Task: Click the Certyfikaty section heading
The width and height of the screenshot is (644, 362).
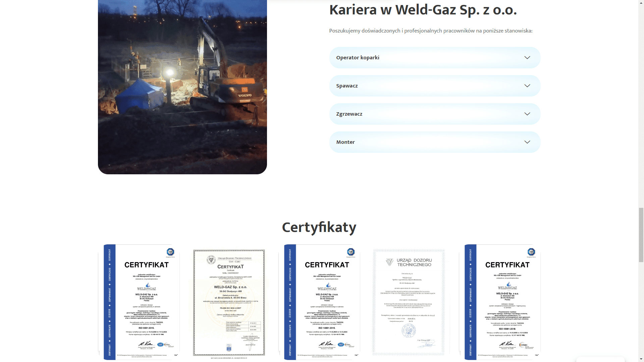Action: (x=319, y=227)
